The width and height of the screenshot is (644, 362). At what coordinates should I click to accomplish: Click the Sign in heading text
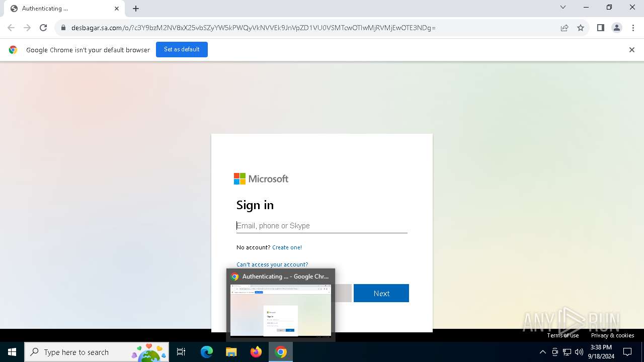click(x=255, y=205)
